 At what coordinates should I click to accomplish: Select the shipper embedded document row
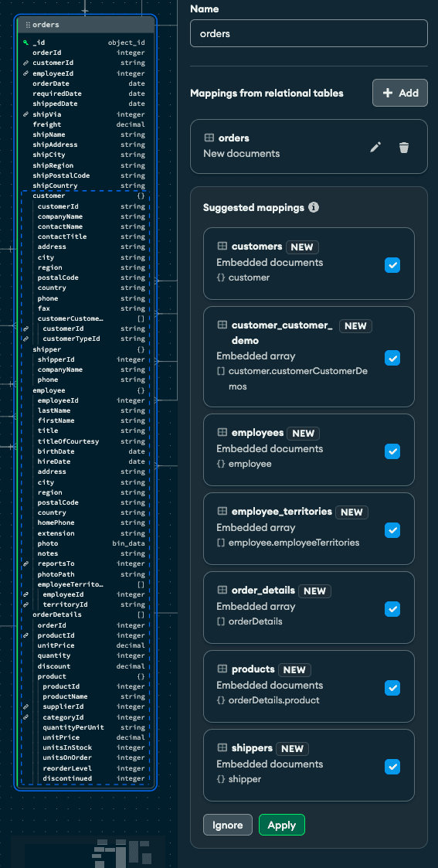86,350
